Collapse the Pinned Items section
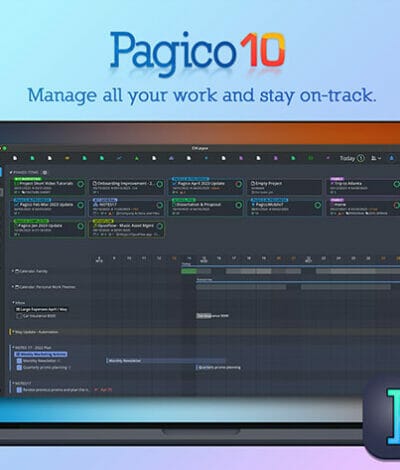 coord(11,172)
